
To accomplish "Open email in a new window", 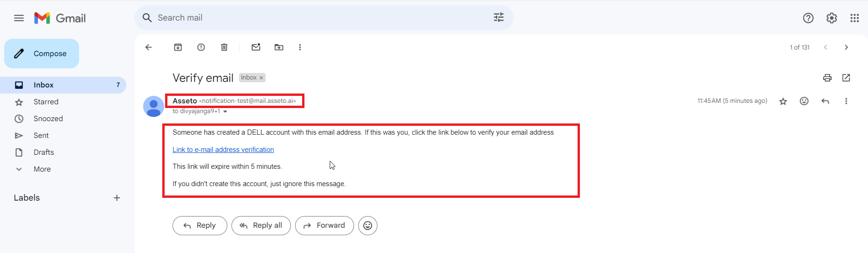I will coord(846,78).
